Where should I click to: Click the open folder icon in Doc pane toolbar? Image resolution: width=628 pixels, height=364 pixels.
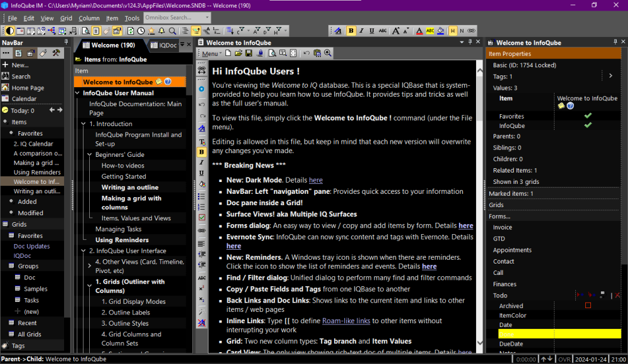(x=238, y=53)
